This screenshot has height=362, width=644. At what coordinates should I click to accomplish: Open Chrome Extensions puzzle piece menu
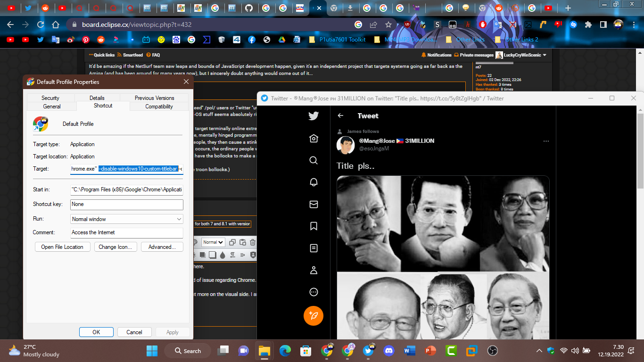point(588,25)
